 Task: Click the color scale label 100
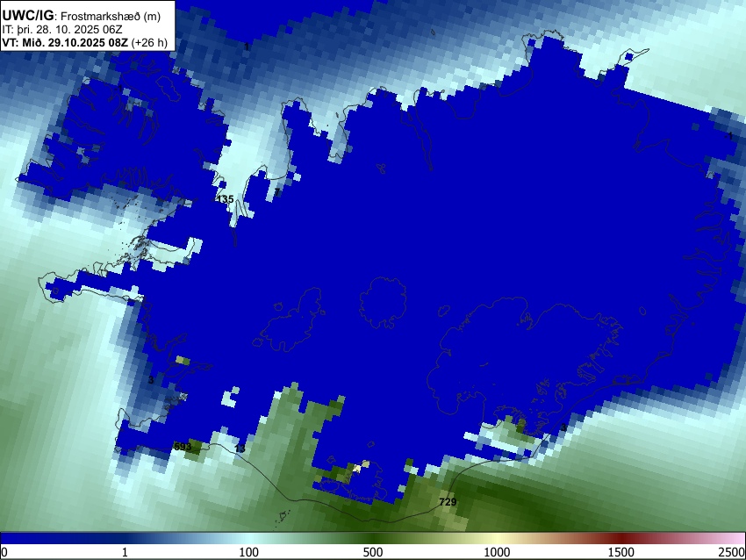tap(249, 552)
